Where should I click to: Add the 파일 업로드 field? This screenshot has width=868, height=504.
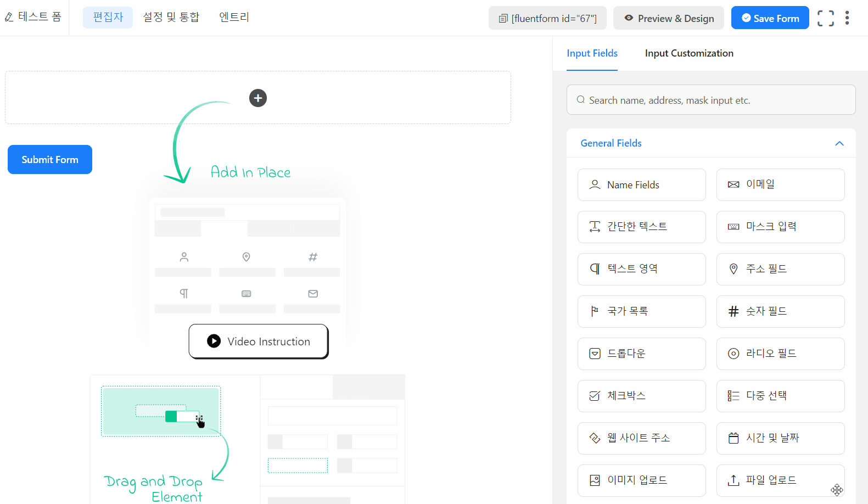pos(780,480)
